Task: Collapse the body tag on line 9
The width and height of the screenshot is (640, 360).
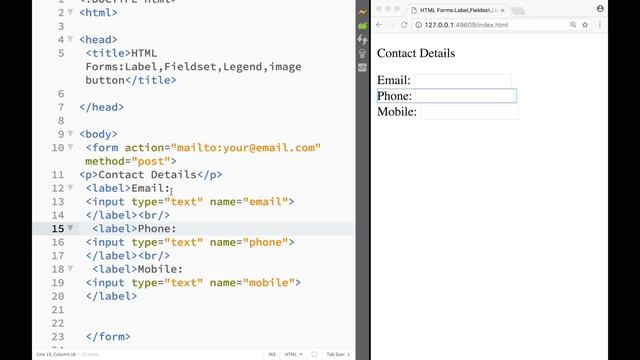Action: click(70, 133)
